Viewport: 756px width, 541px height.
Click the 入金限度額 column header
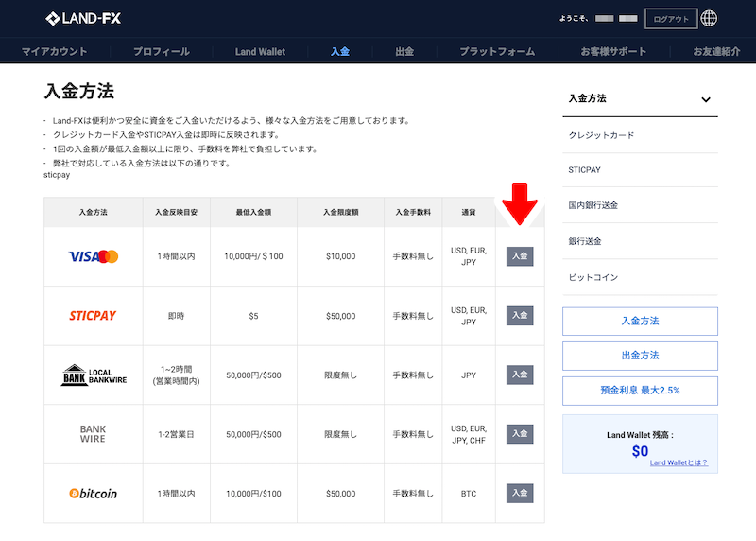coord(340,213)
